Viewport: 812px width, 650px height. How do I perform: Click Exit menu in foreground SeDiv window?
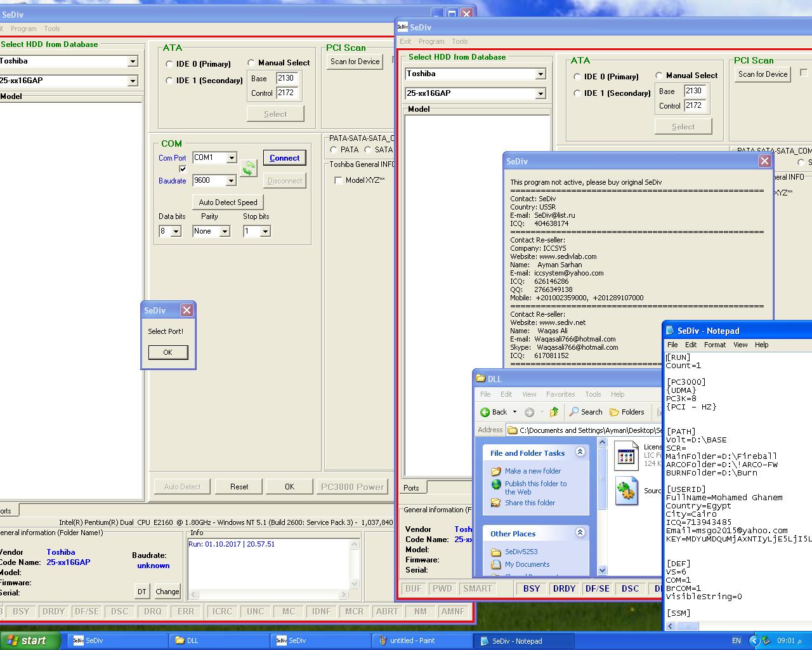click(x=405, y=41)
